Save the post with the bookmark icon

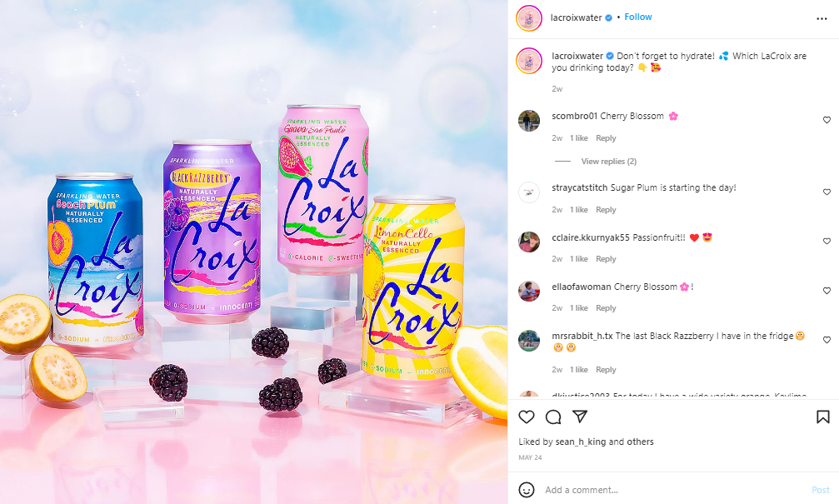point(823,417)
